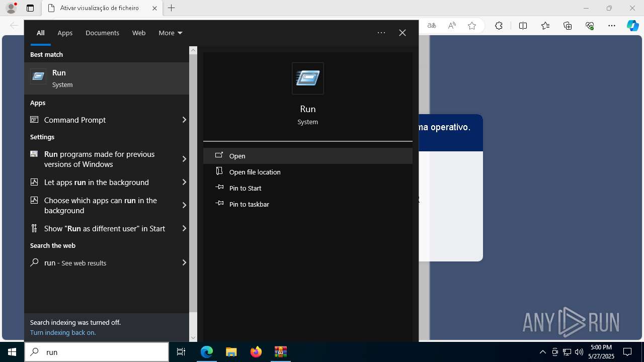
Task: Click Turn indexing back on link
Action: (63, 332)
